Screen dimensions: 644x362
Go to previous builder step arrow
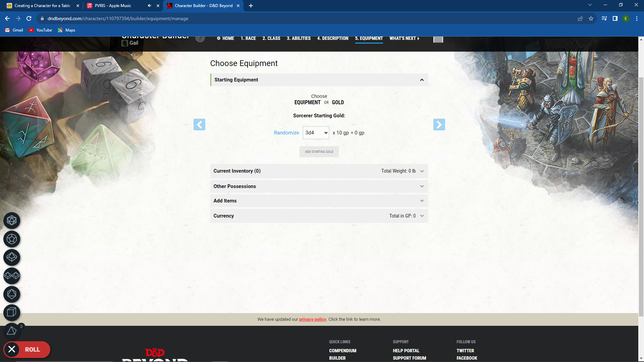(x=199, y=125)
